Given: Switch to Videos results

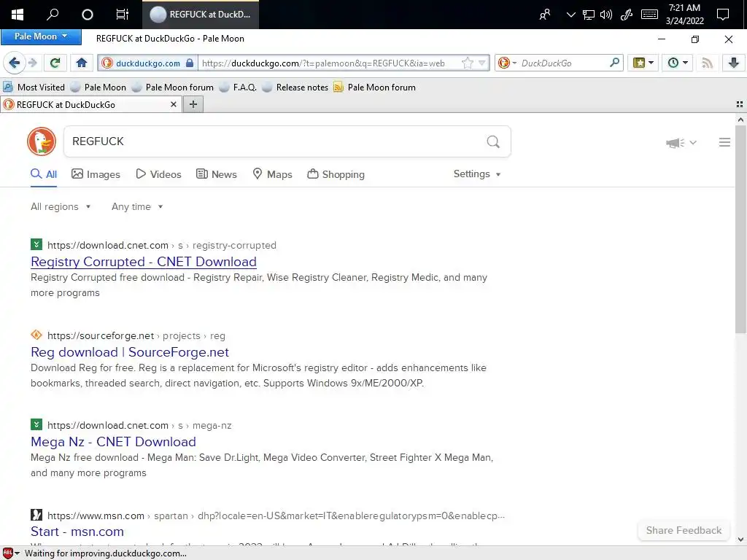Looking at the screenshot, I should (158, 174).
